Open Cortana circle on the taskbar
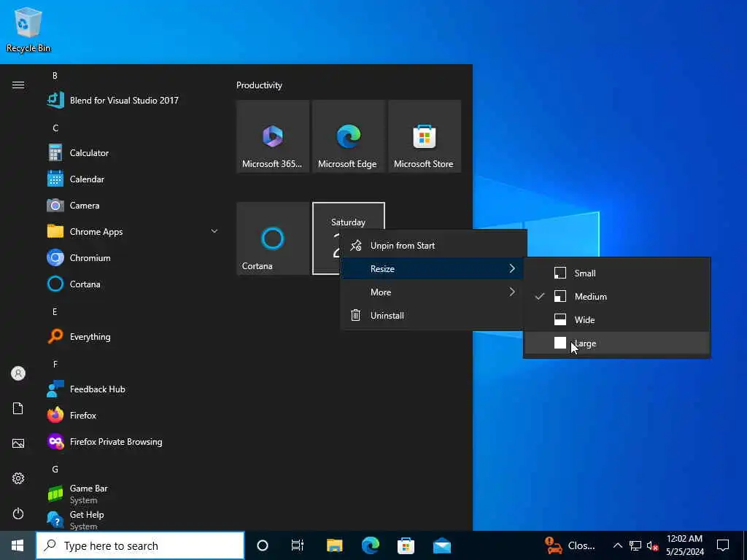747x560 pixels. click(x=263, y=545)
